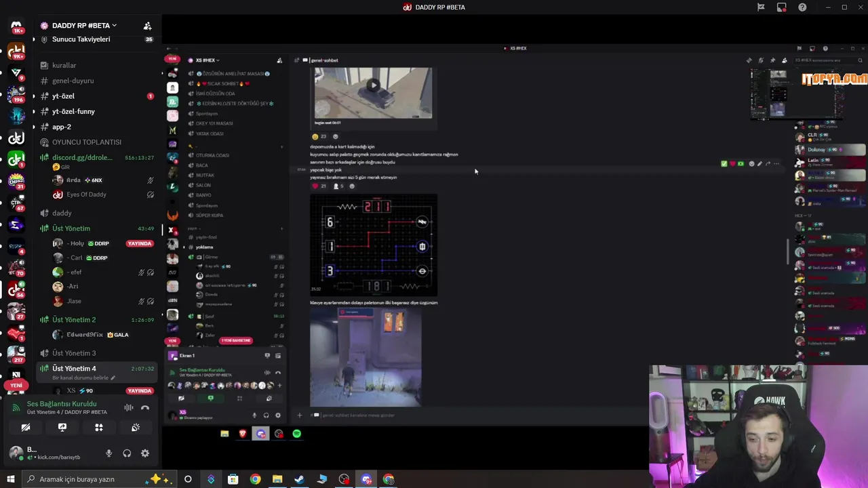Expand the yt-özel-funny channel arrow

[x=33, y=112]
